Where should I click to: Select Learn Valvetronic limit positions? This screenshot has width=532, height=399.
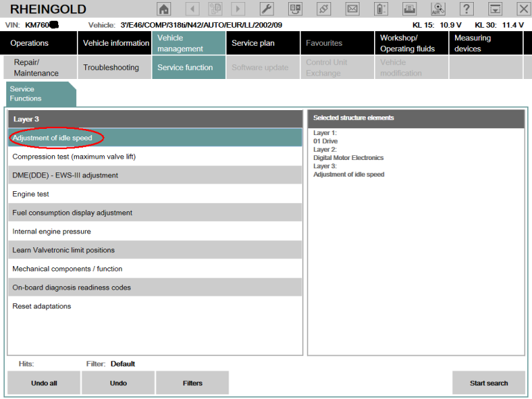point(155,249)
